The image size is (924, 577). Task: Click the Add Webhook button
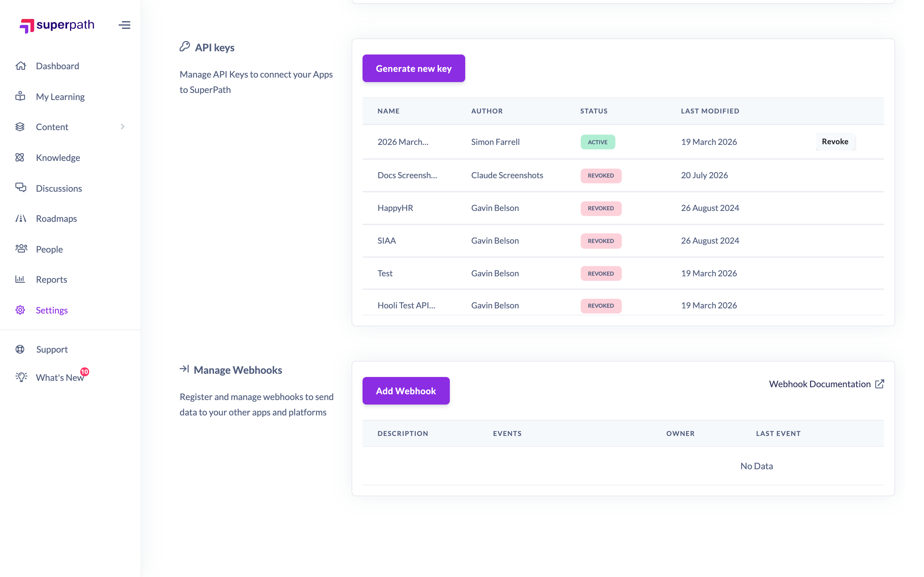[406, 391]
